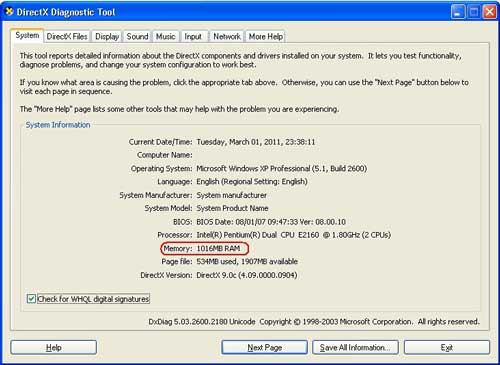
Task: Click the DirectX icon in title bar
Action: [x=9, y=12]
